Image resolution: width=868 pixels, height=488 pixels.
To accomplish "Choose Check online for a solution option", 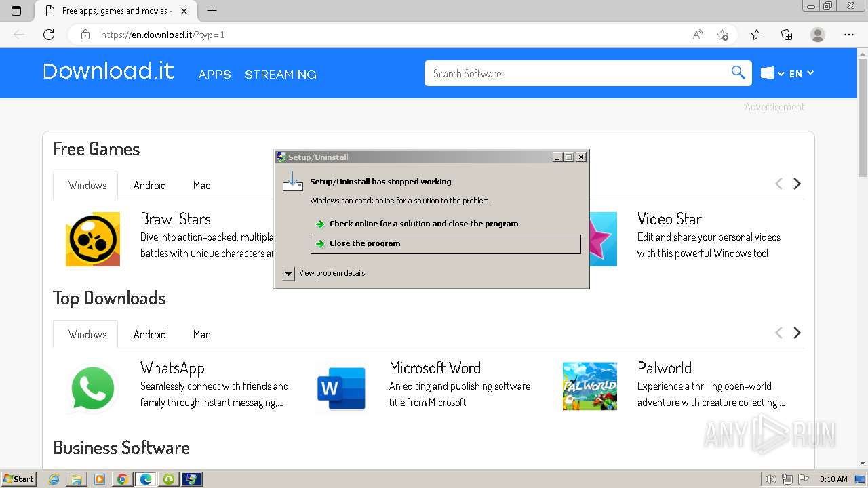I will tap(446, 224).
